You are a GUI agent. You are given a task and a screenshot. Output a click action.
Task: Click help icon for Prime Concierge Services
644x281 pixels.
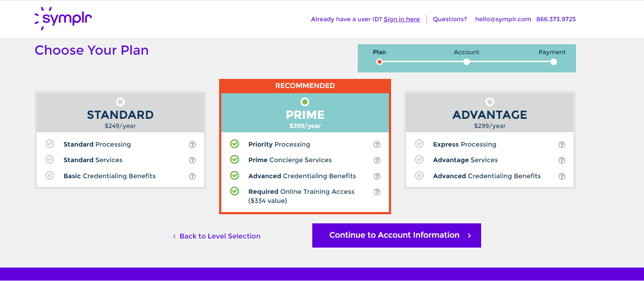click(377, 160)
